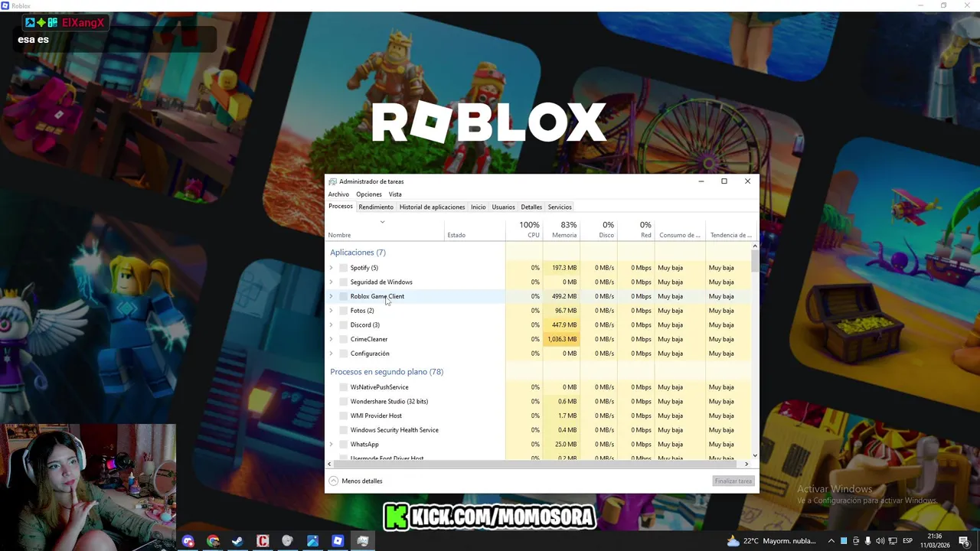980x551 pixels.
Task: Expand the CrimeCleaner process row
Action: pos(332,339)
